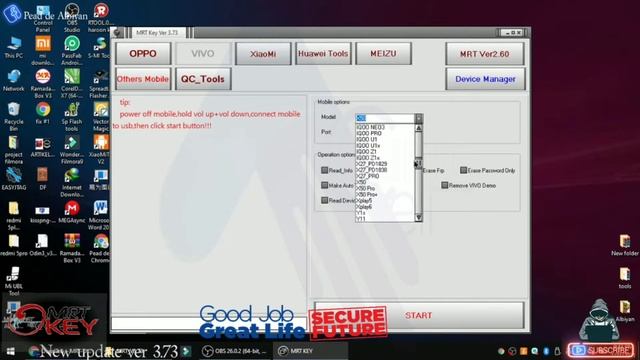Open the Others Mobile section
The width and height of the screenshot is (640, 360).
(143, 79)
